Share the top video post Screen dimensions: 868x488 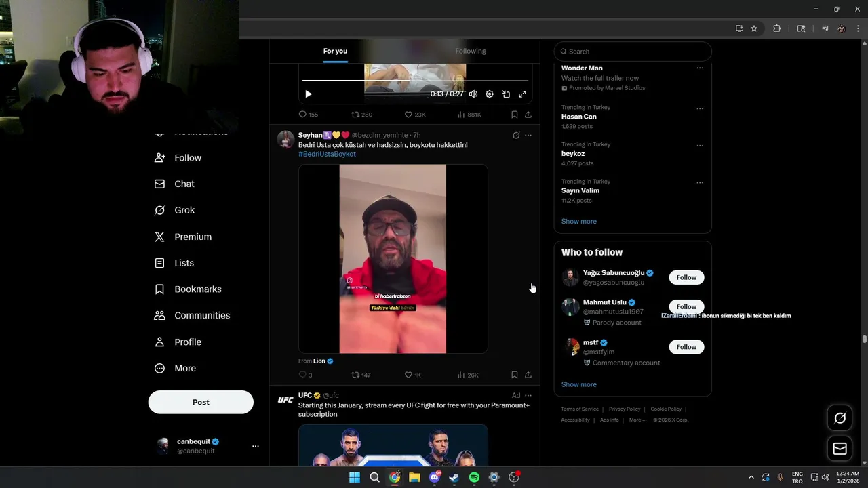[528, 115]
